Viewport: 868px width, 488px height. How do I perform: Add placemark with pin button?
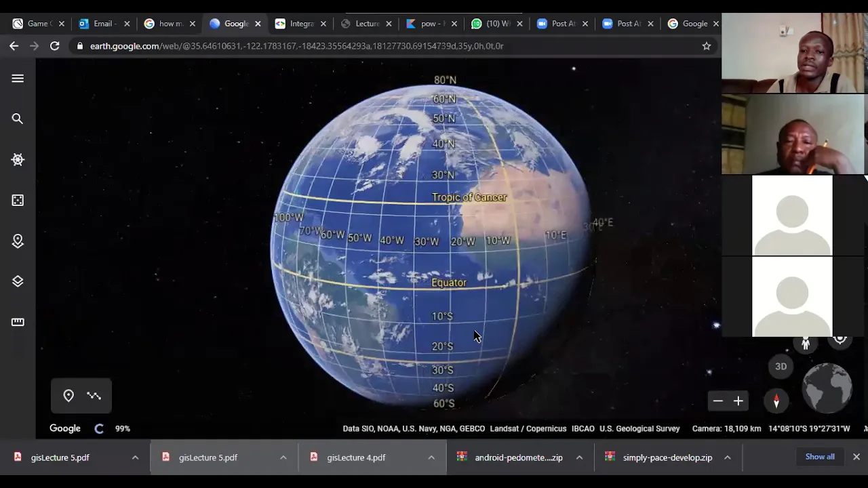(x=68, y=396)
